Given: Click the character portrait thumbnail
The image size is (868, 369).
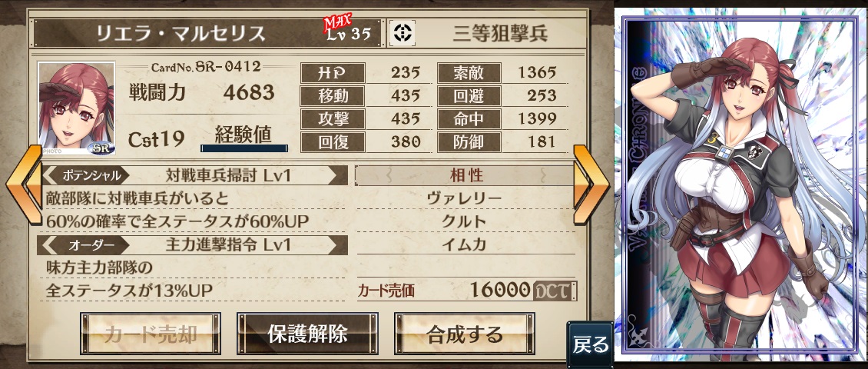Looking at the screenshot, I should coord(76,108).
